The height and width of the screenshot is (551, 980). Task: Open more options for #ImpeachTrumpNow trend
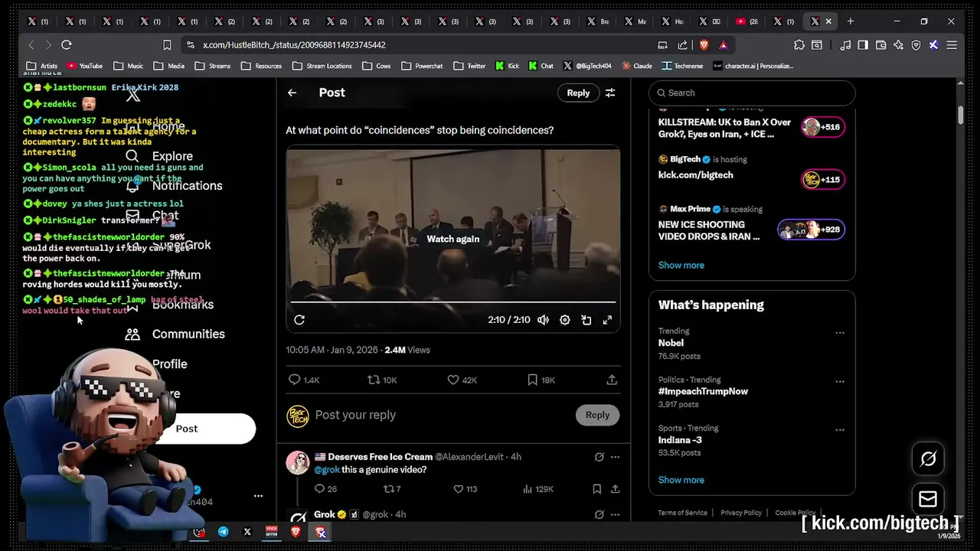[840, 381]
